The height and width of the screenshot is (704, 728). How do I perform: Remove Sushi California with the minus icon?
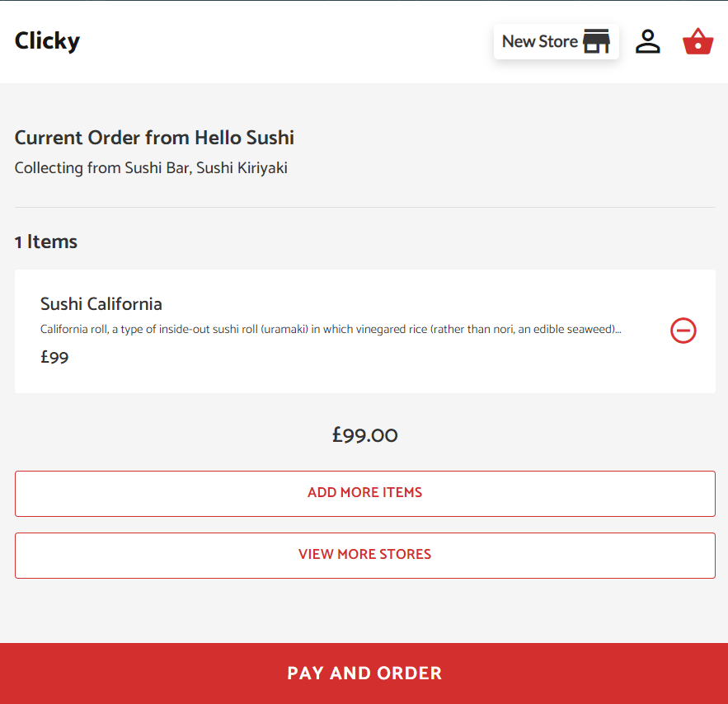pyautogui.click(x=683, y=331)
